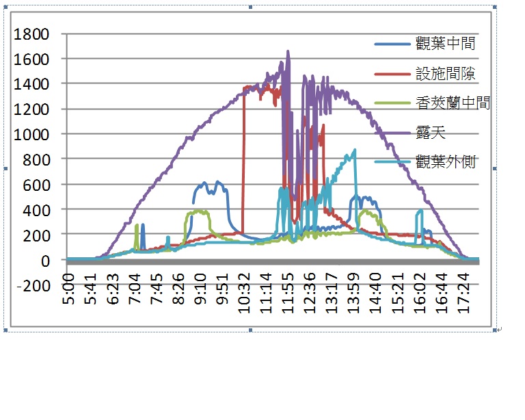Click the x-axis time label 7:45
This screenshot has width=525, height=420.
click(x=157, y=289)
